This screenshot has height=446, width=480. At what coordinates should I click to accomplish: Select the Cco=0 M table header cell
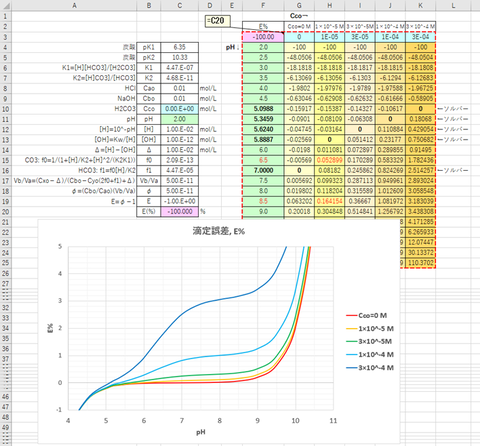tap(299, 26)
